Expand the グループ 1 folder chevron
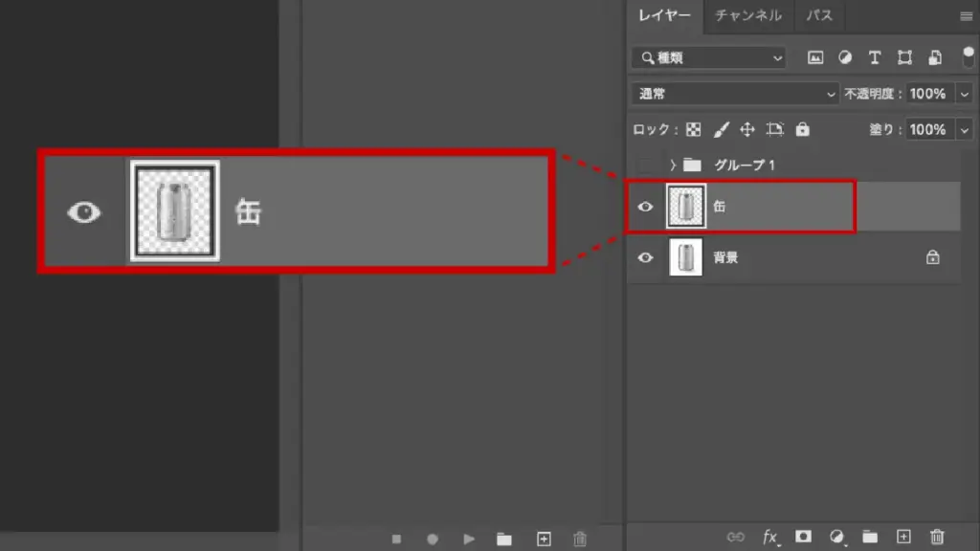 673,165
